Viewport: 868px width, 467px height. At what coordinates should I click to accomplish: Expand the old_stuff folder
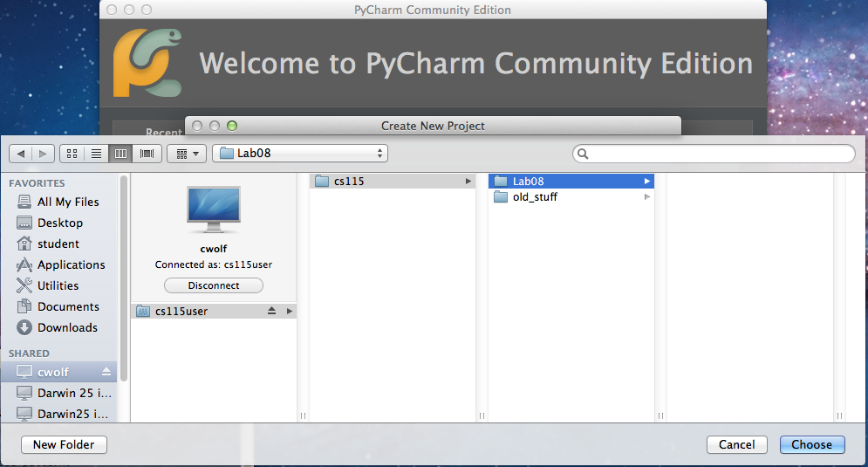(646, 197)
